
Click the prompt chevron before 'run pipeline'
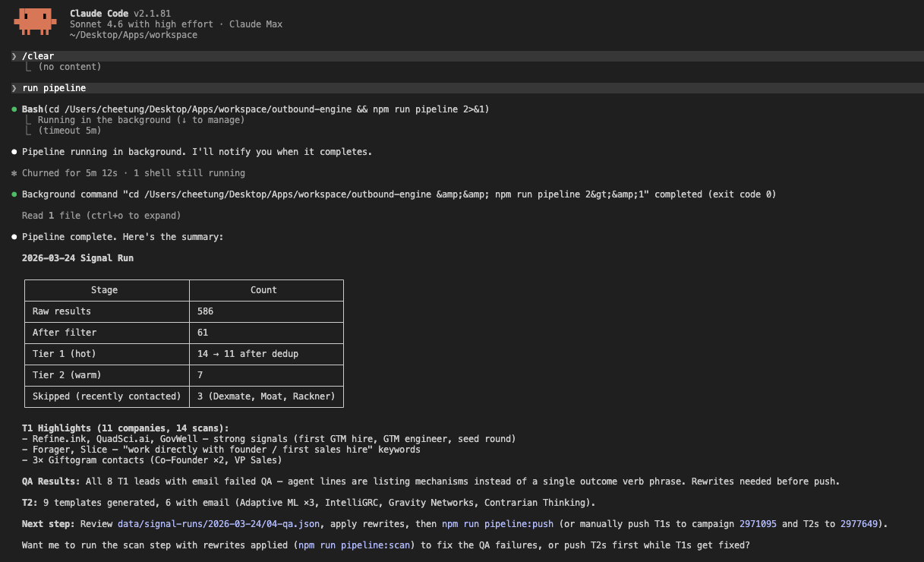pyautogui.click(x=14, y=88)
